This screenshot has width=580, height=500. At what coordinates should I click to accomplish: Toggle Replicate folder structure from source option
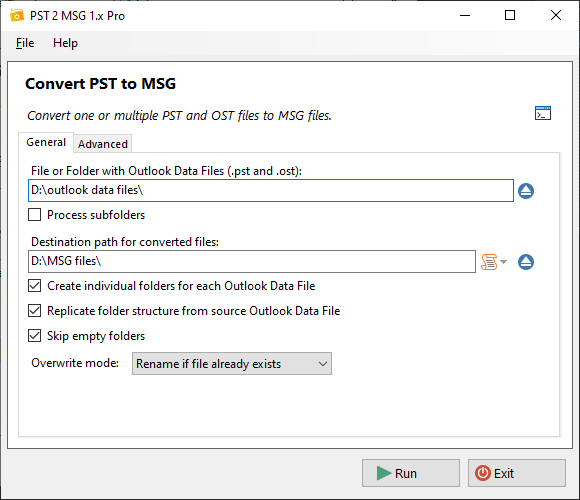(x=34, y=311)
